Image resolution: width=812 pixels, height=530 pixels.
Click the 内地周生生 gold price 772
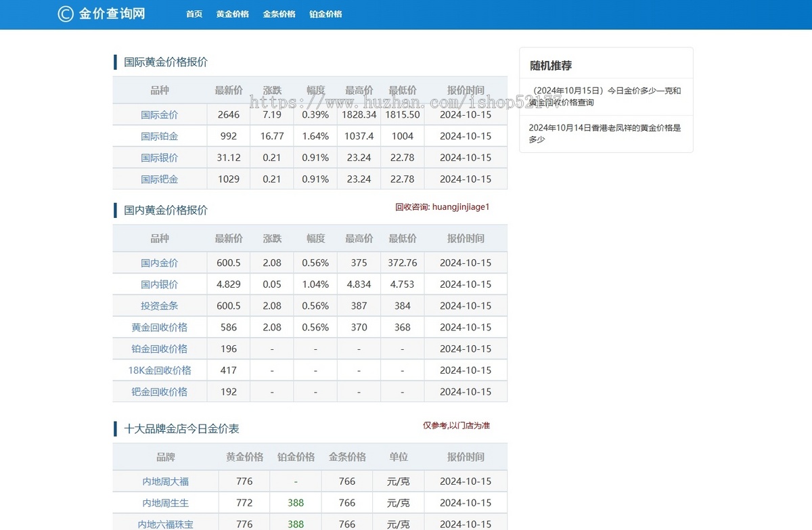244,503
